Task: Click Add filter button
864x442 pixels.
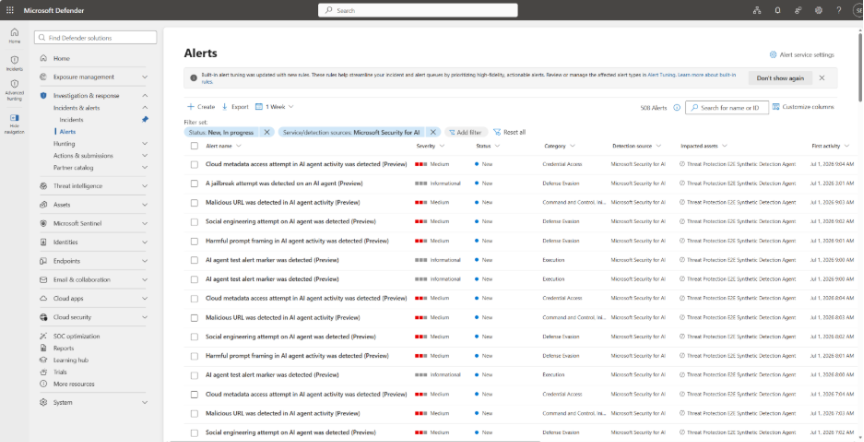Action: tap(466, 132)
